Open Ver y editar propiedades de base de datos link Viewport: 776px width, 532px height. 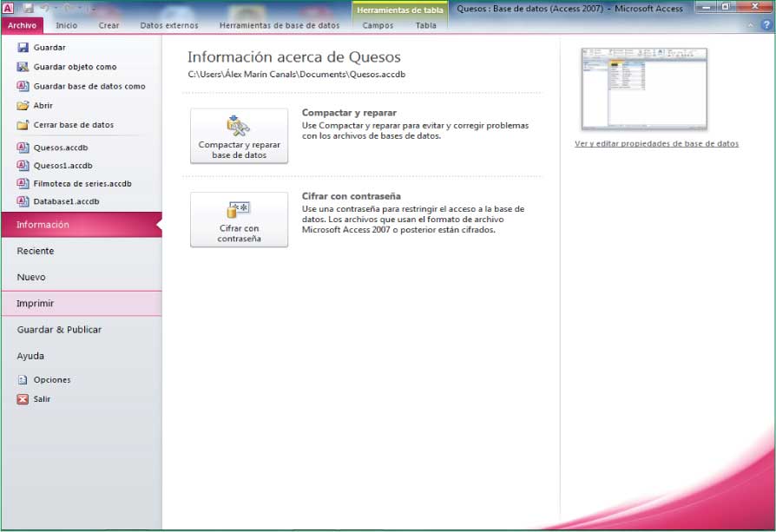(656, 144)
